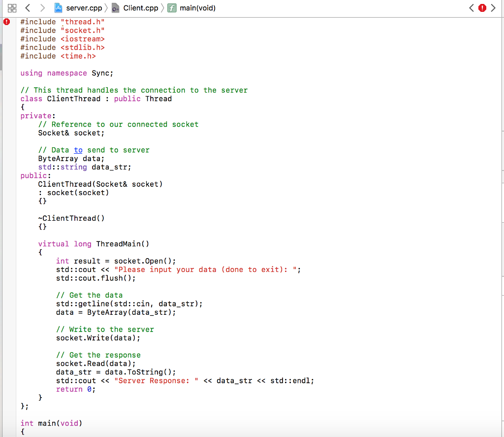Image resolution: width=504 pixels, height=437 pixels.
Task: Click 'data_str = data.ToString();' line
Action: (x=116, y=372)
